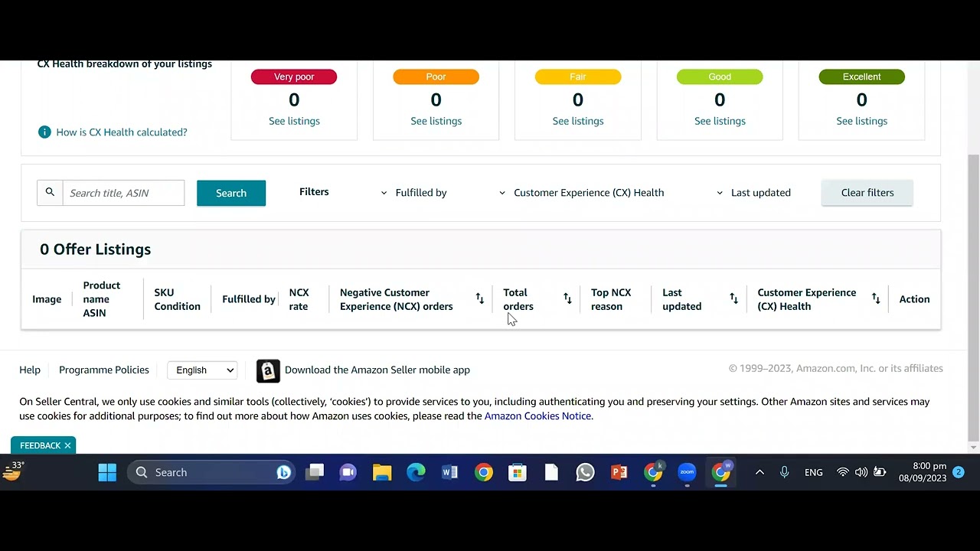Open the Notepad file icon on taskbar
This screenshot has height=551, width=980.
click(551, 472)
